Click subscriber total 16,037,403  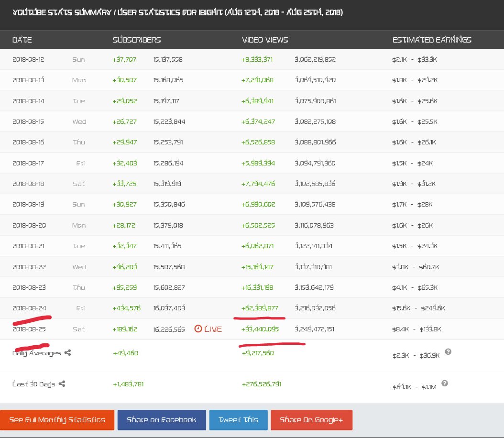[x=169, y=308]
